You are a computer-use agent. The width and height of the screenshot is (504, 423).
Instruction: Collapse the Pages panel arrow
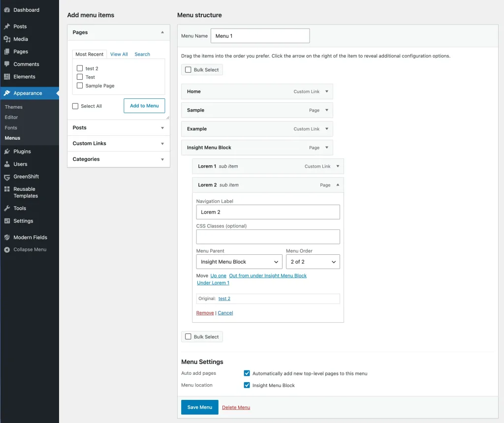coord(162,32)
